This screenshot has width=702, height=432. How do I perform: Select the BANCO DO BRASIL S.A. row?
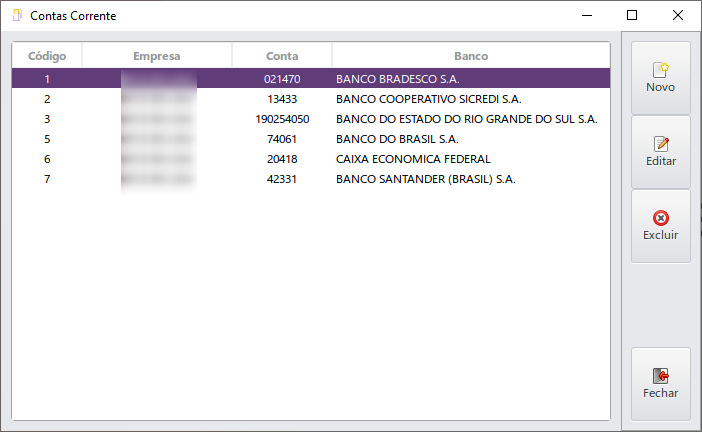(x=311, y=139)
